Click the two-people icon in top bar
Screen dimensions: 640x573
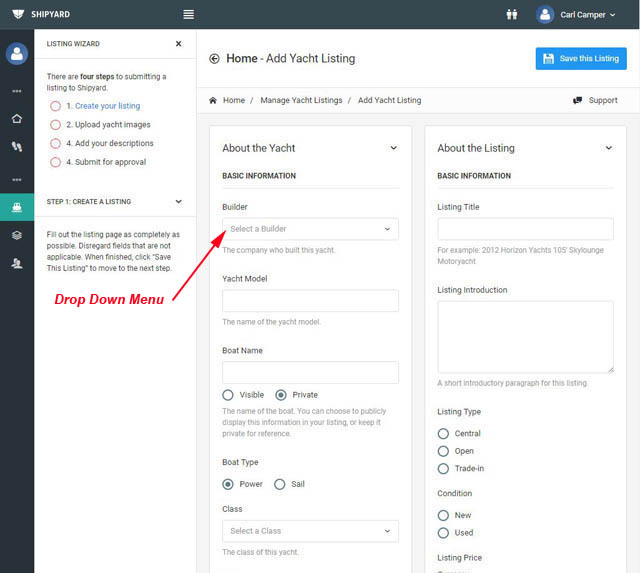(x=512, y=14)
